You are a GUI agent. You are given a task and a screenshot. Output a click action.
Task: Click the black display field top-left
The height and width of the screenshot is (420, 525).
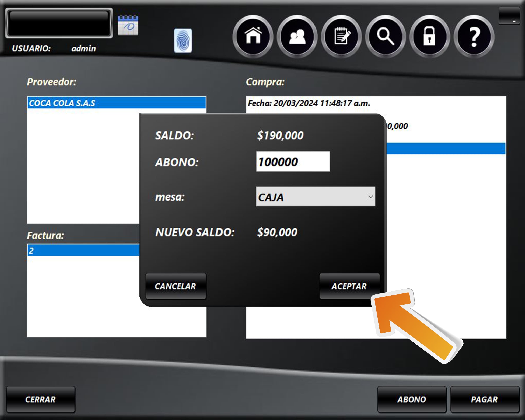tap(59, 23)
